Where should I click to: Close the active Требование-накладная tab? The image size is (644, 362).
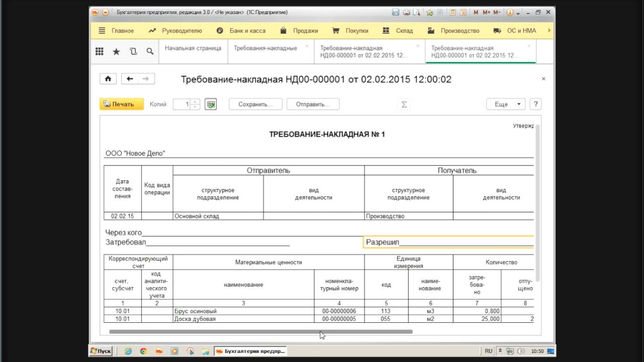click(x=529, y=46)
